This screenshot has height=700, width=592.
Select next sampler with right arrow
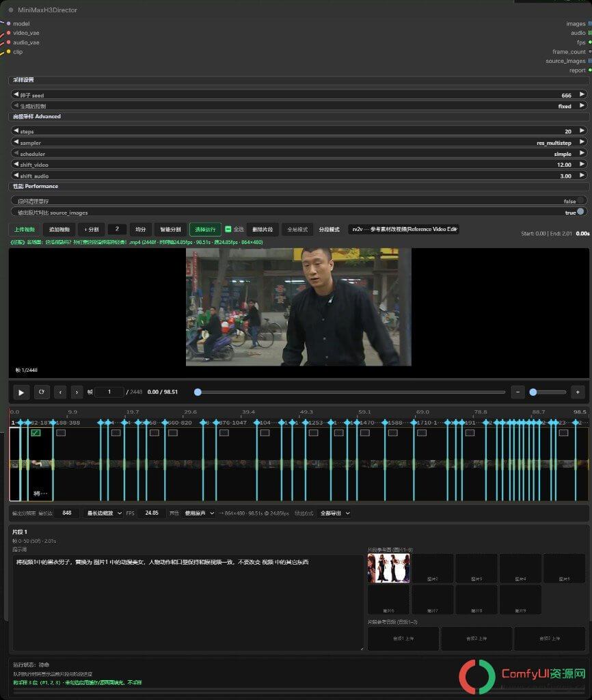(x=582, y=142)
